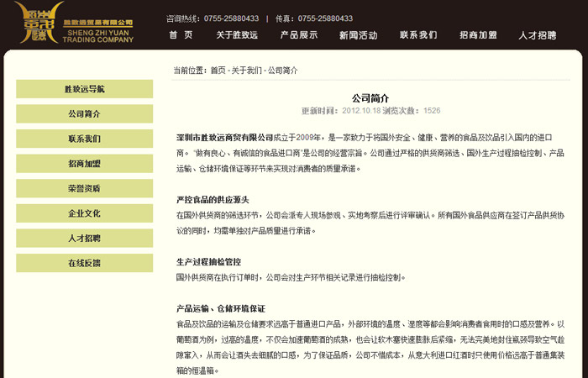Go to 产品展示 in top navigation

(299, 35)
